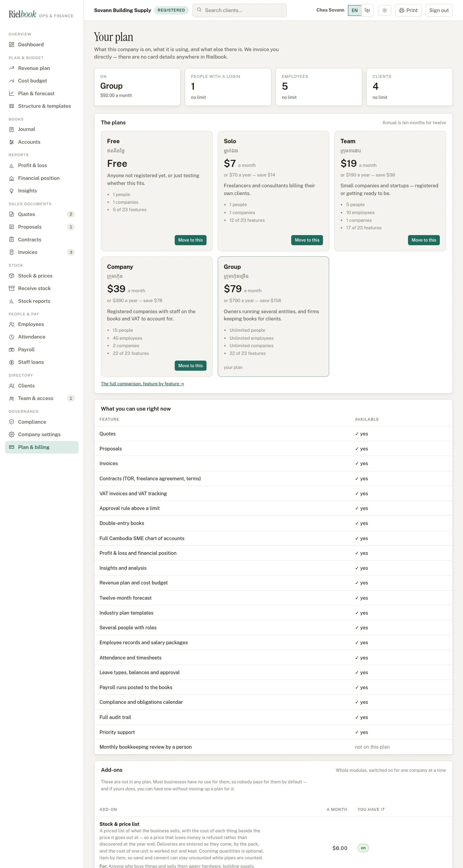The width and height of the screenshot is (463, 868).
Task: Click Move to this on Company plan
Action: pos(191,366)
